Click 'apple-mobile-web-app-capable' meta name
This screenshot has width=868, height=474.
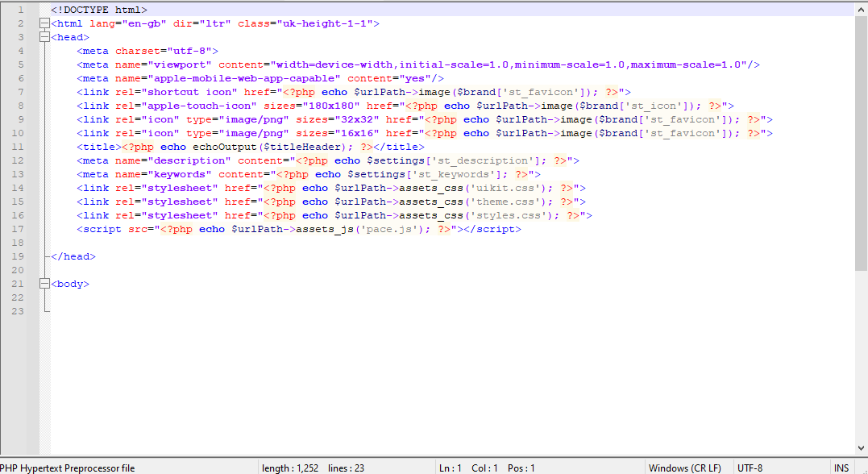pos(244,78)
